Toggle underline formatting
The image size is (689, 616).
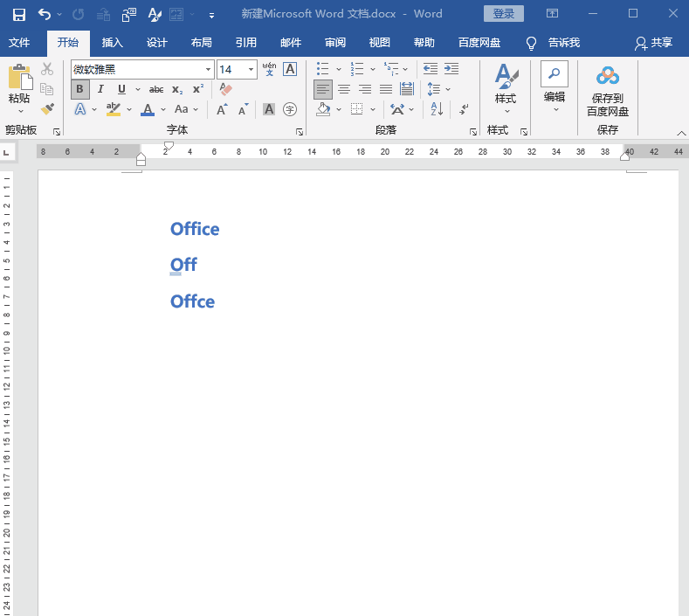pyautogui.click(x=121, y=89)
